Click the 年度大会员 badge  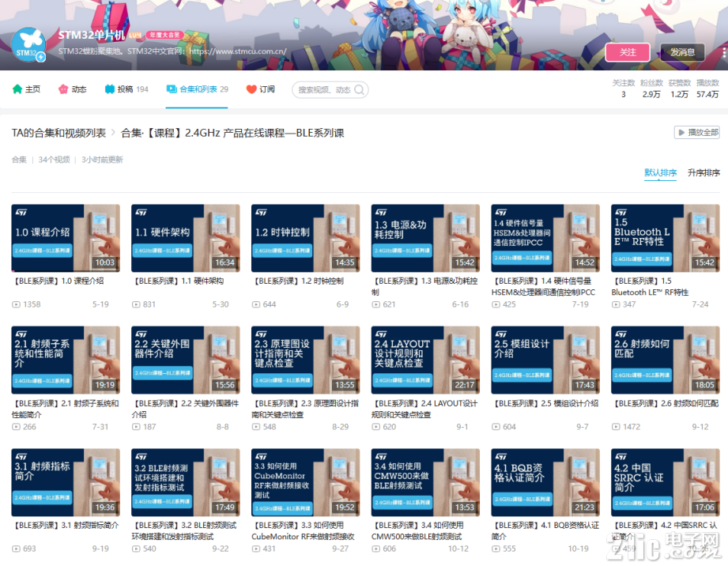pyautogui.click(x=165, y=35)
